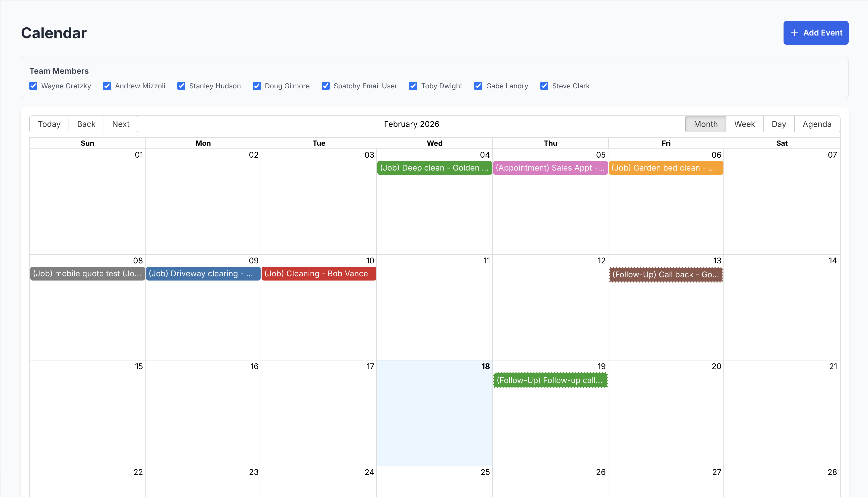Advance to the Next month
The width and height of the screenshot is (868, 497).
click(x=120, y=124)
